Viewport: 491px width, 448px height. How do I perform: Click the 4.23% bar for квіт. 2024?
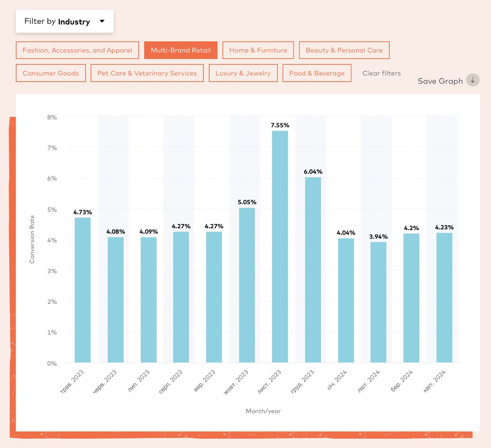(444, 298)
